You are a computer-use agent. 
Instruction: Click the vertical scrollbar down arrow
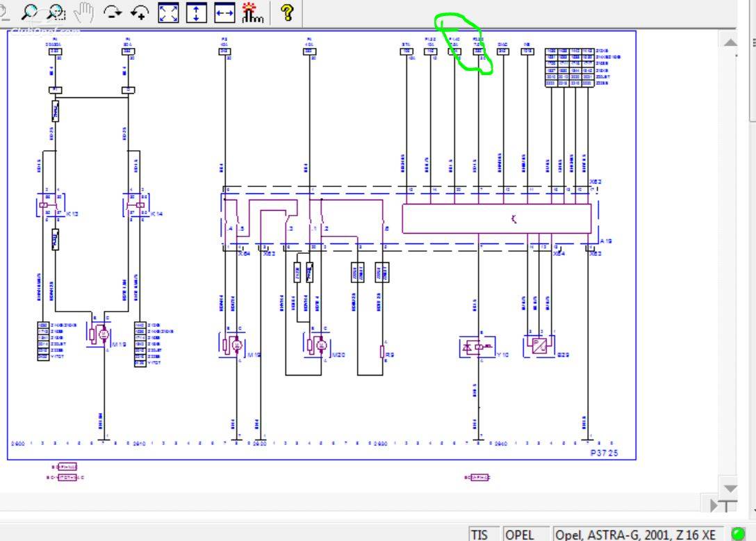pyautogui.click(x=730, y=488)
